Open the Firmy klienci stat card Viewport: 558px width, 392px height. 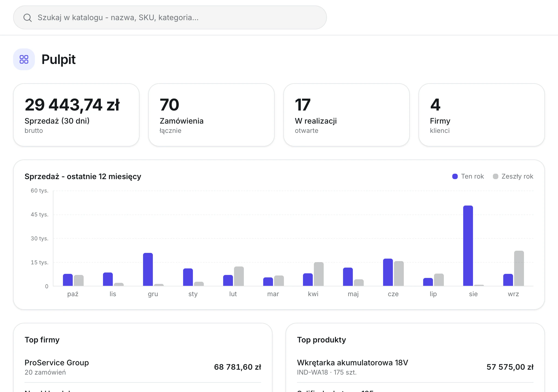(482, 115)
